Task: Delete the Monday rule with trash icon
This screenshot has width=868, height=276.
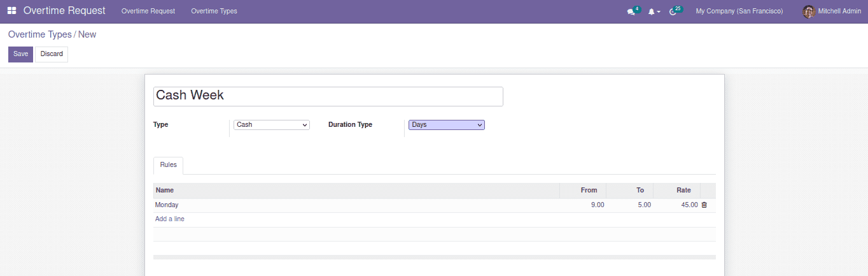Action: click(704, 205)
